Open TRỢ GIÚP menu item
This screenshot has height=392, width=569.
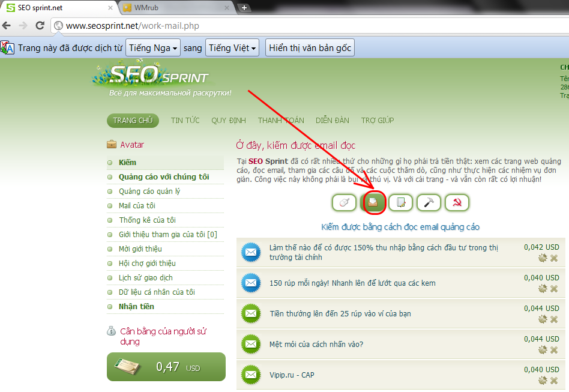point(378,121)
